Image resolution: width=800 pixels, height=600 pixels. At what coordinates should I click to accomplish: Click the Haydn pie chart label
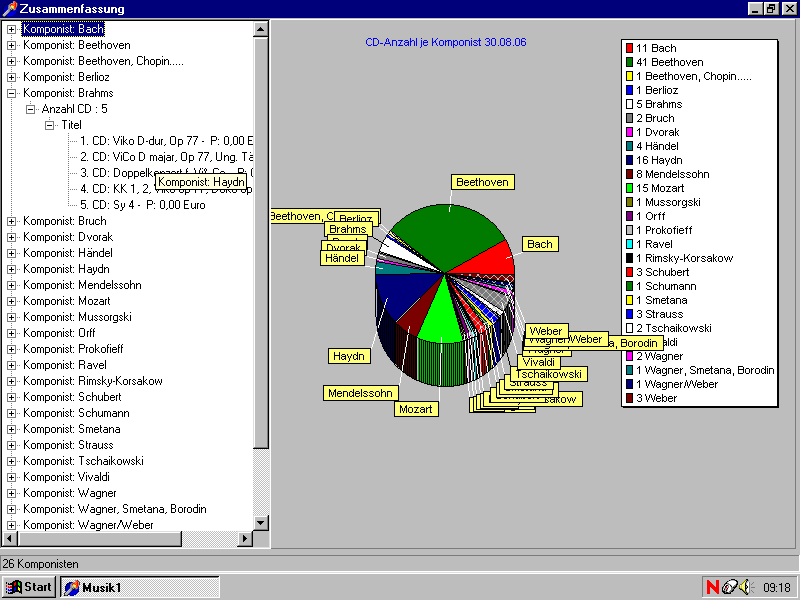(349, 356)
